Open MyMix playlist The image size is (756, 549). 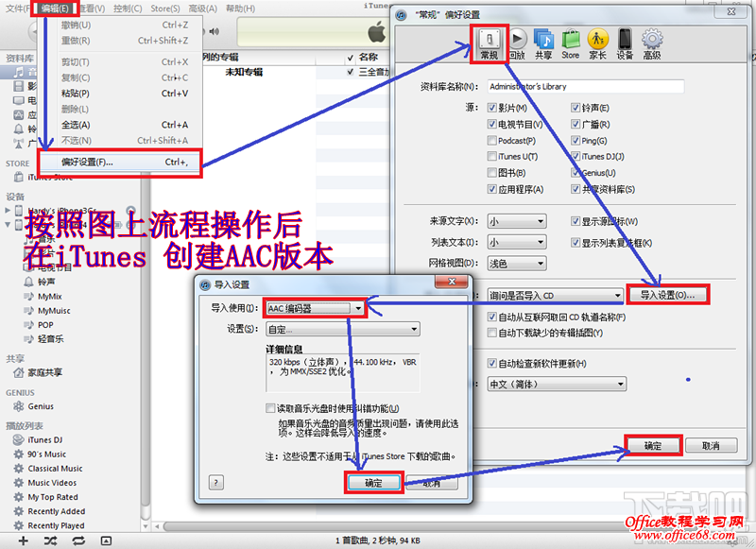(x=50, y=297)
